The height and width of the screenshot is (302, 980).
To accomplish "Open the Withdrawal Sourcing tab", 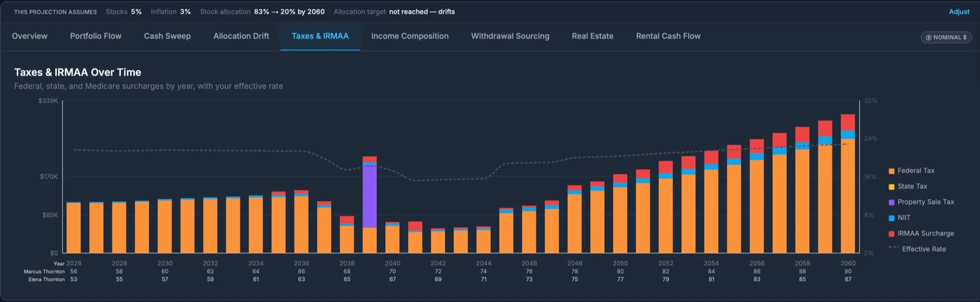I will point(510,36).
